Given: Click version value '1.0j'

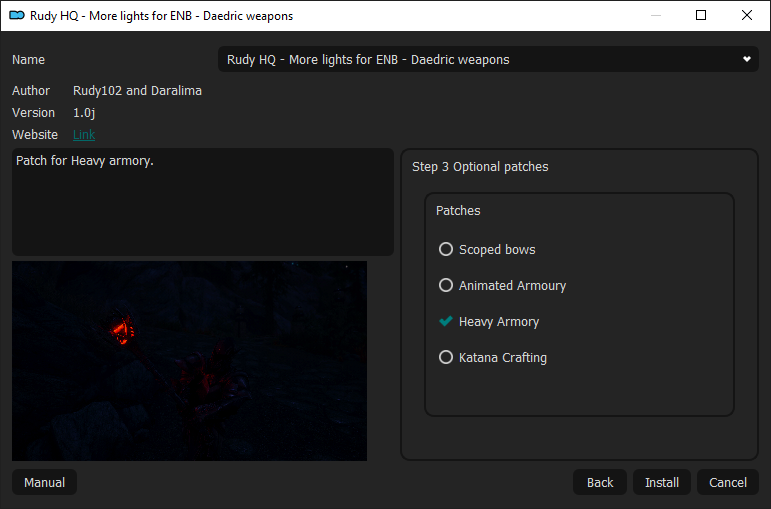Looking at the screenshot, I should point(84,113).
